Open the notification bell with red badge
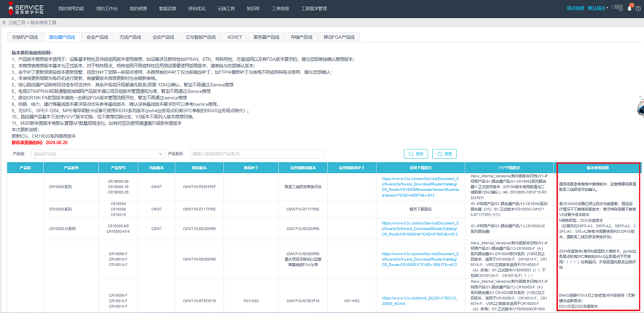 tap(630, 7)
